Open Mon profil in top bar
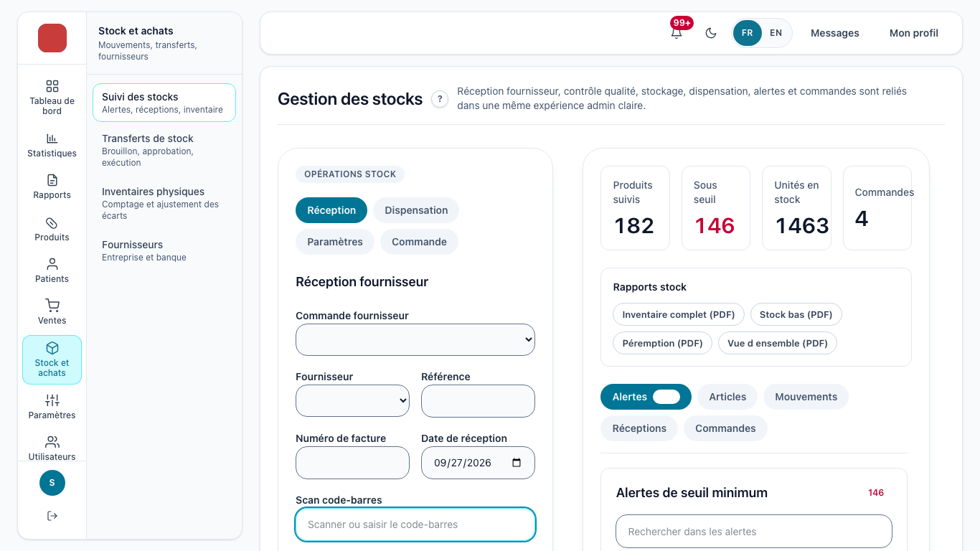The height and width of the screenshot is (551, 980). [x=914, y=33]
